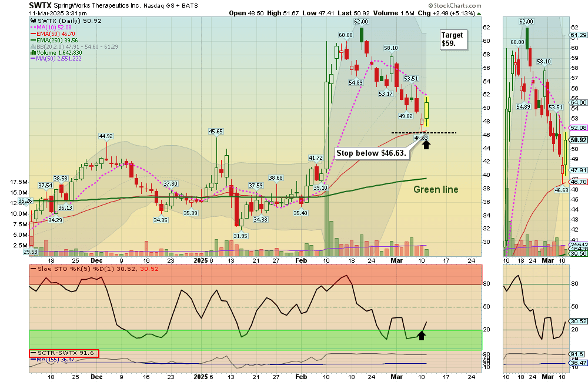Click the 39.10 price label
The height and width of the screenshot is (382, 588).
point(320,188)
